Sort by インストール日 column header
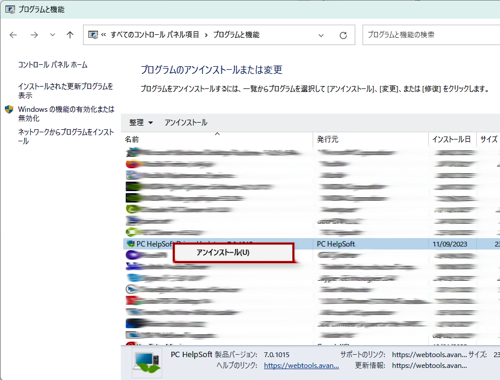The height and width of the screenshot is (380, 500). (x=452, y=139)
